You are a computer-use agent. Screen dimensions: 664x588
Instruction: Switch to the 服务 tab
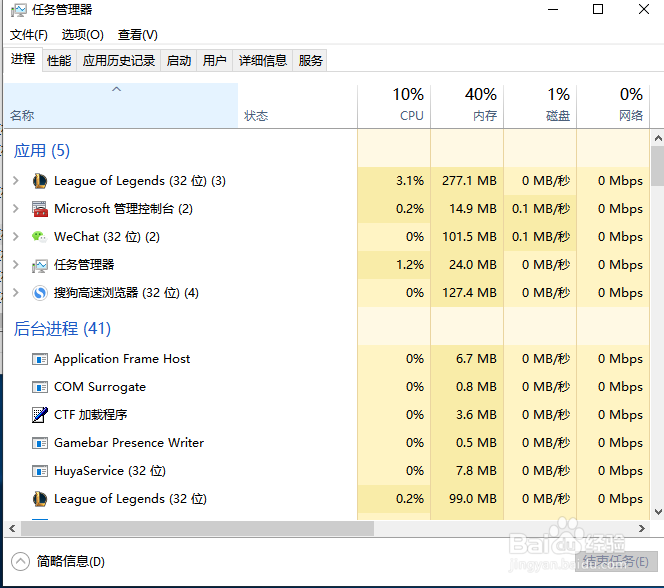coord(310,61)
